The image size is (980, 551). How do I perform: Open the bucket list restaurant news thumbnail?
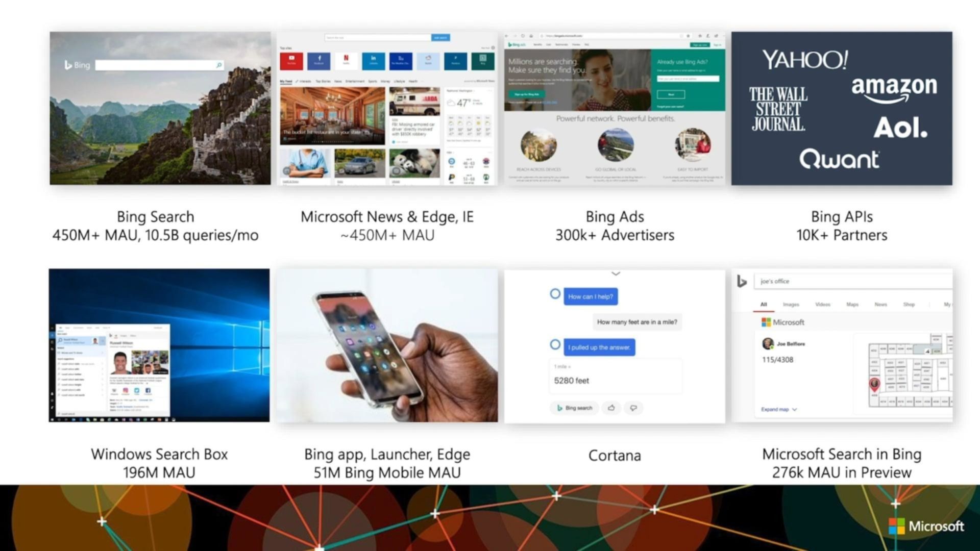332,116
